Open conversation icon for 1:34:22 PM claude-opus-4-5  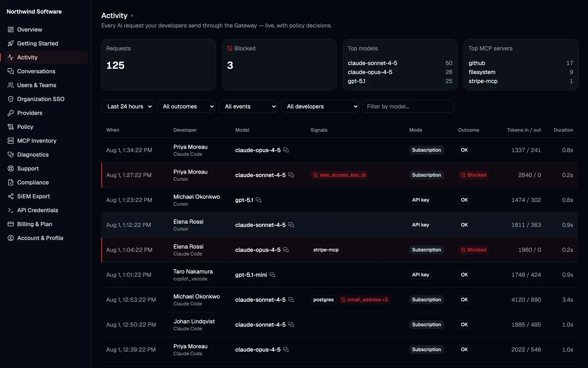tap(286, 150)
